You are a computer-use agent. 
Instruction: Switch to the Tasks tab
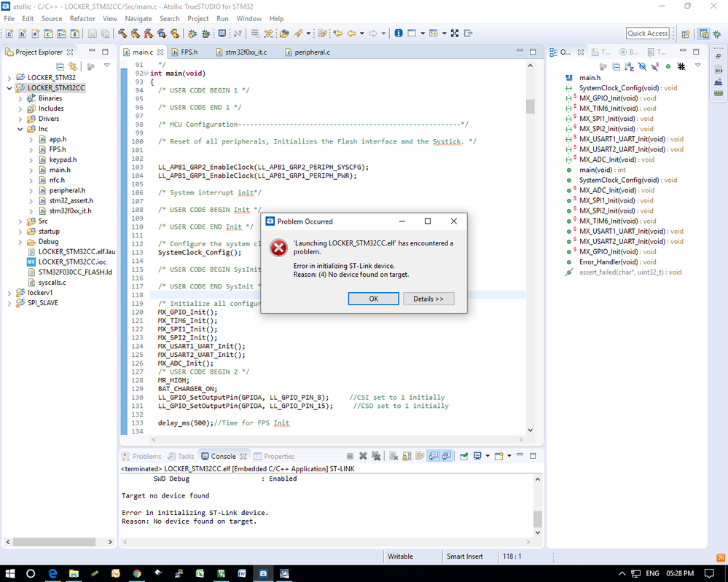(181, 456)
